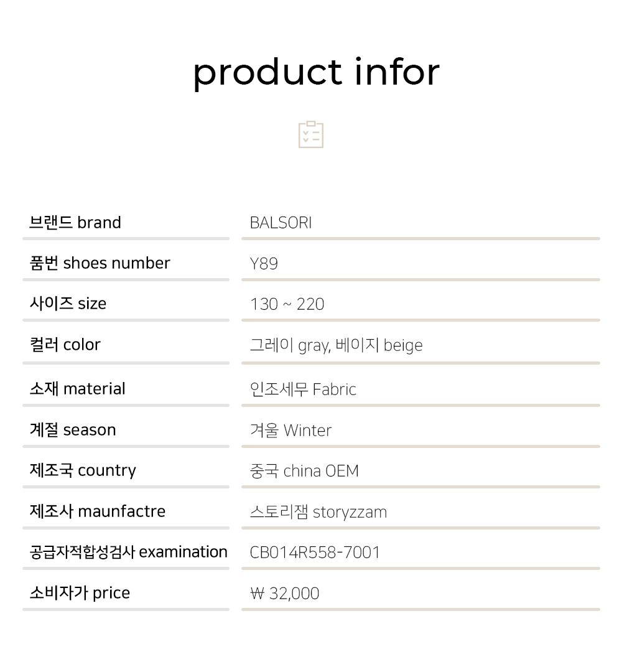Click the '계절 season' label
The height and width of the screenshot is (672, 622).
click(73, 430)
